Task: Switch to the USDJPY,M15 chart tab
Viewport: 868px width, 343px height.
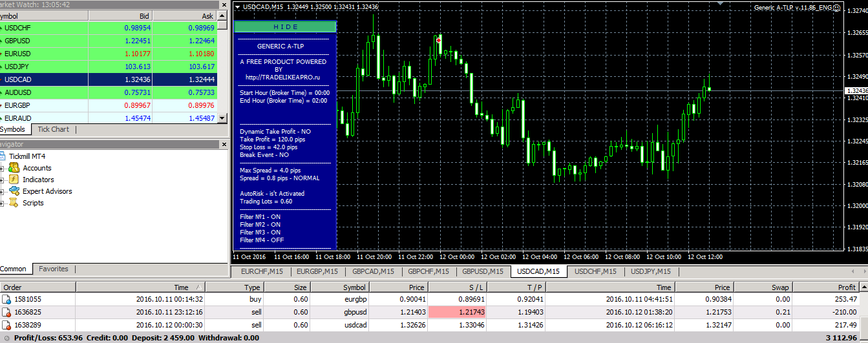Action: [651, 271]
